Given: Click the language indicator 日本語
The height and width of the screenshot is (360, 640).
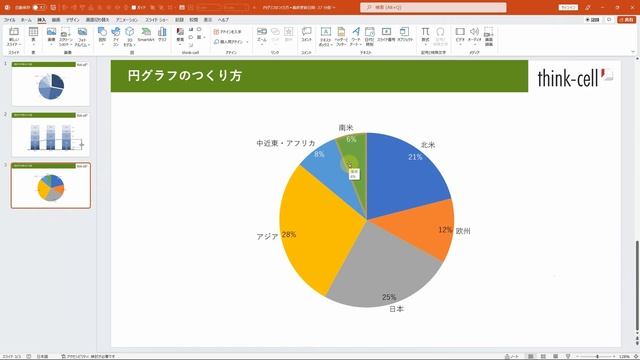Looking at the screenshot, I should click(42, 356).
